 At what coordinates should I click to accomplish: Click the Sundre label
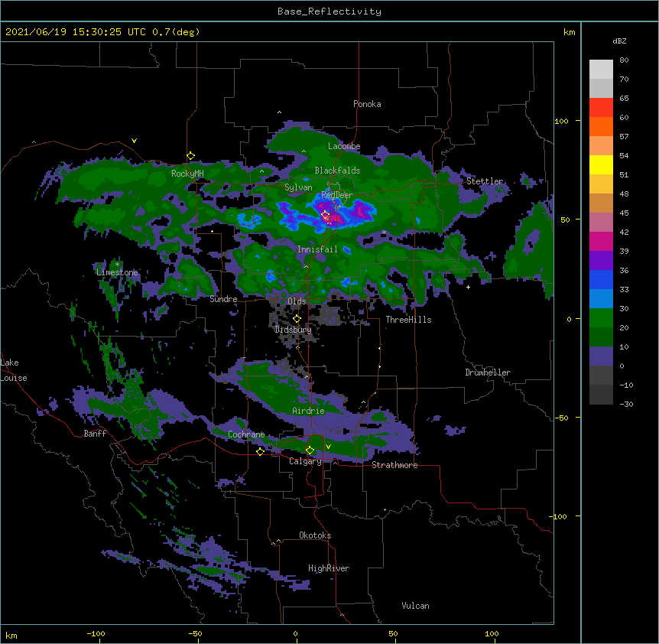[223, 299]
